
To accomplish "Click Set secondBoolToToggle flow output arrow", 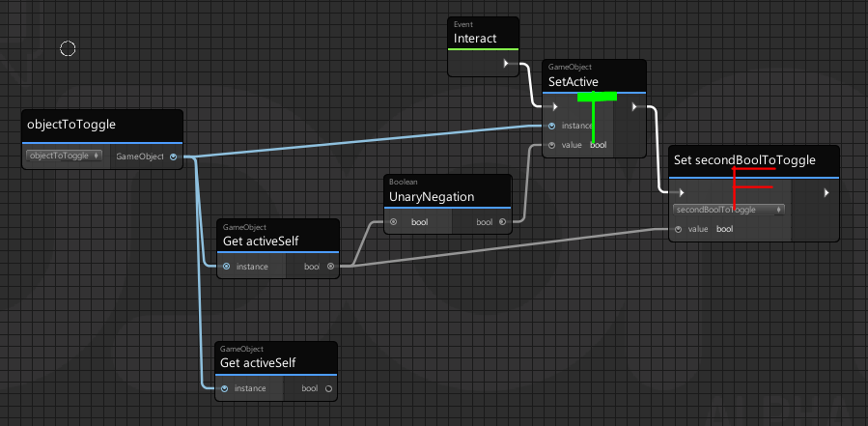I will point(826,193).
